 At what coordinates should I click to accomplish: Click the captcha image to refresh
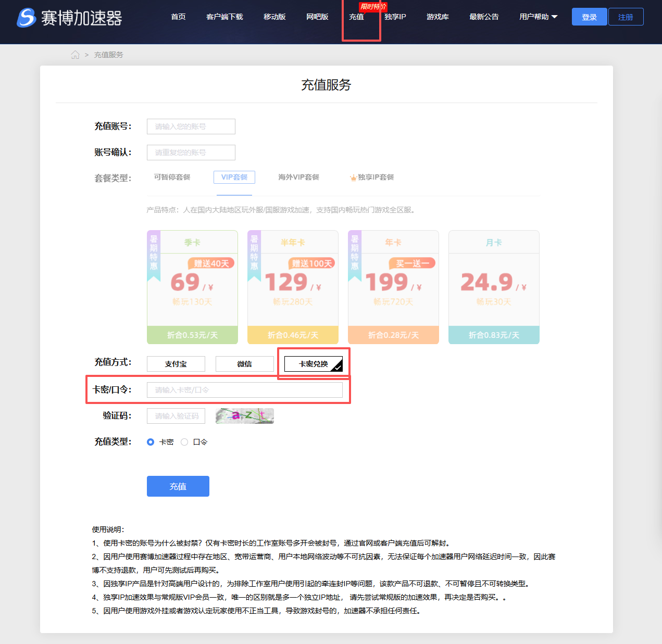click(245, 416)
